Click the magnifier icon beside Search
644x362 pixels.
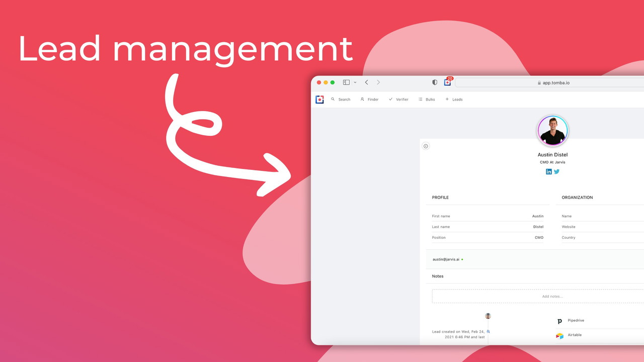(333, 99)
